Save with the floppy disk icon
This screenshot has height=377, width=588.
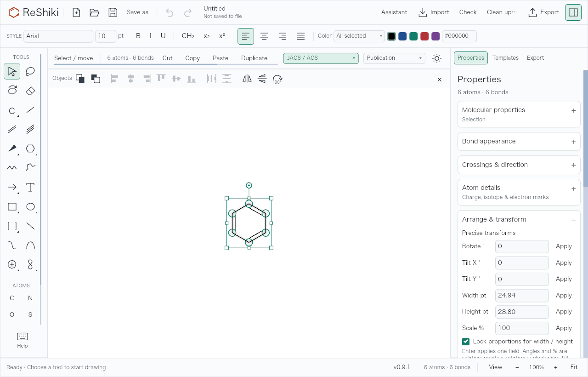[x=113, y=12]
